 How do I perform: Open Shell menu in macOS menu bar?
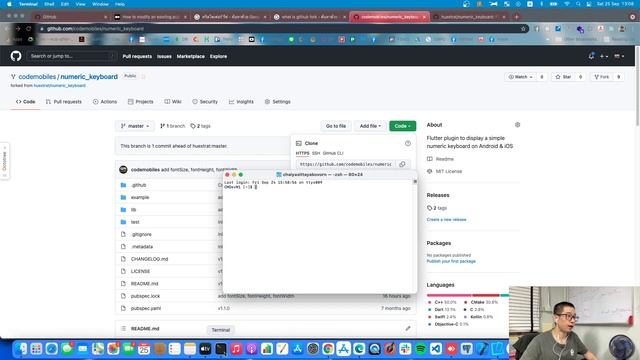coord(49,4)
